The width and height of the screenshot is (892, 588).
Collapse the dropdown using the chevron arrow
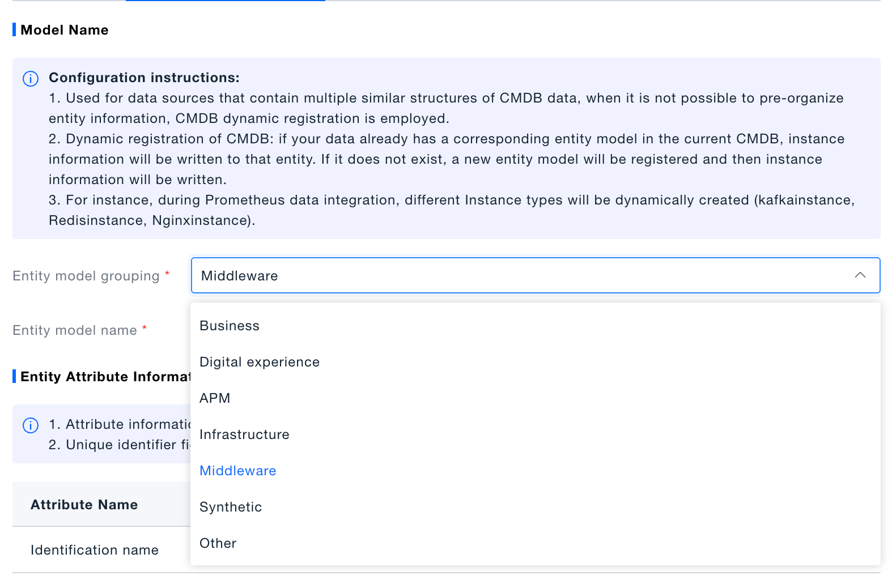860,275
